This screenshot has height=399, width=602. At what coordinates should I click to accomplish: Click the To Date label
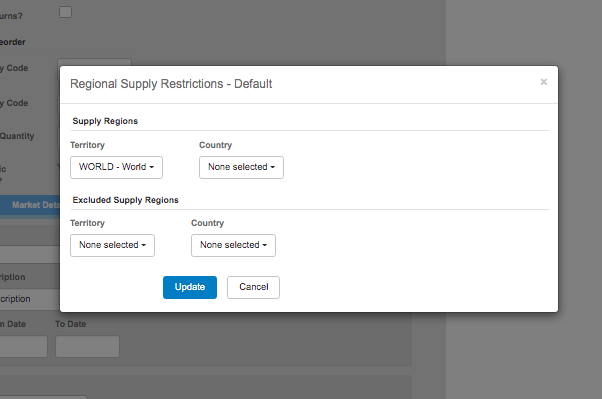(70, 324)
